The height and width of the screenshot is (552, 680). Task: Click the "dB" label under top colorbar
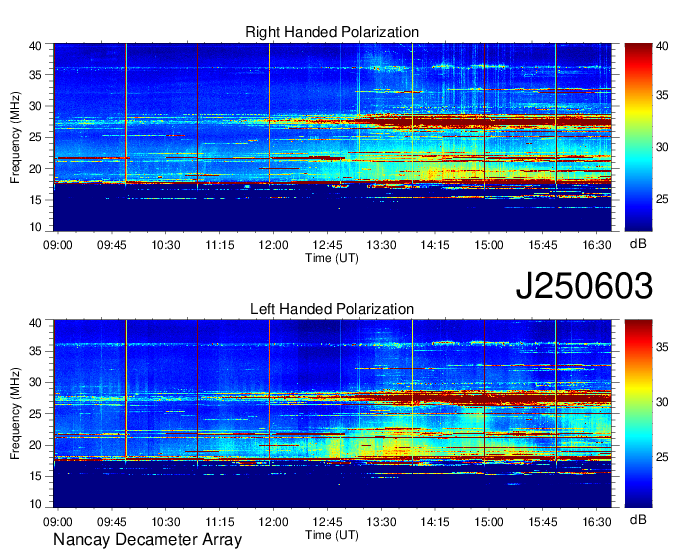tap(638, 244)
